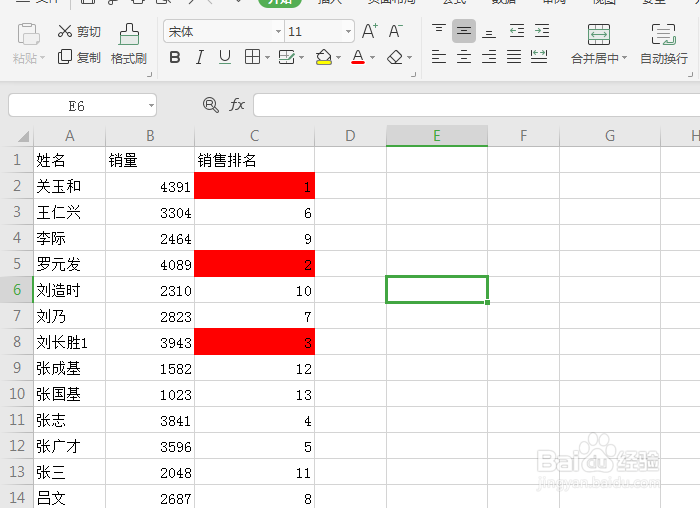This screenshot has width=700, height=508.
Task: Select column G header
Action: click(x=610, y=136)
